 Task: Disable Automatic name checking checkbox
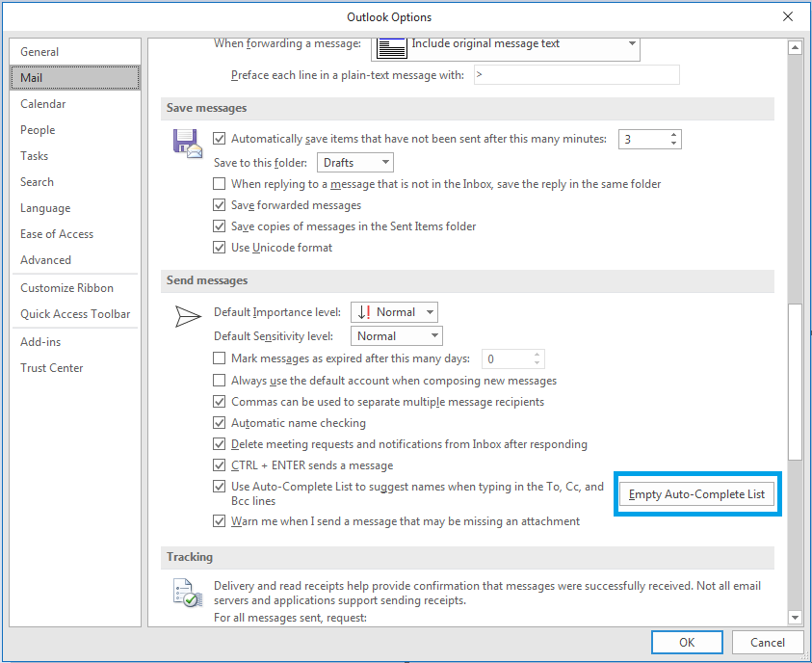[220, 423]
